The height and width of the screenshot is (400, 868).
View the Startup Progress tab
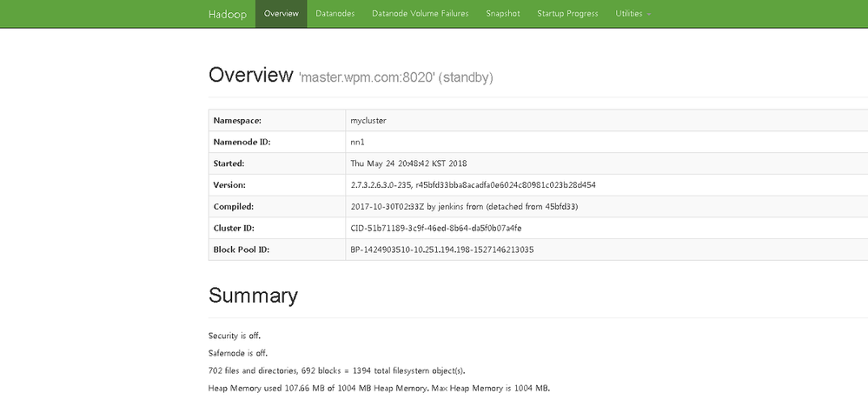coord(567,14)
